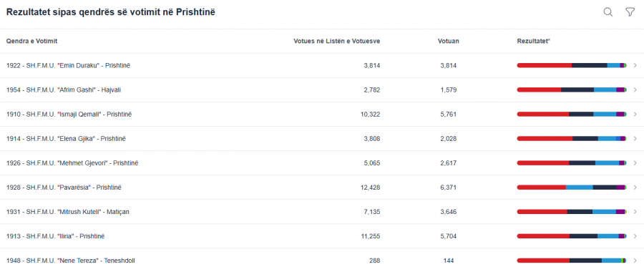Select registered voters value 5,065

[372, 162]
